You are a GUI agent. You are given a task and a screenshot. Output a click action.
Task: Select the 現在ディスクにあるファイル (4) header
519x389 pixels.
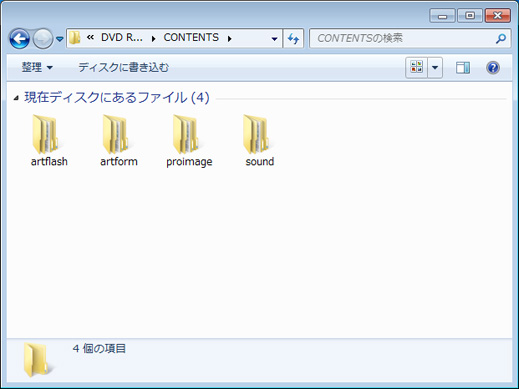(117, 97)
